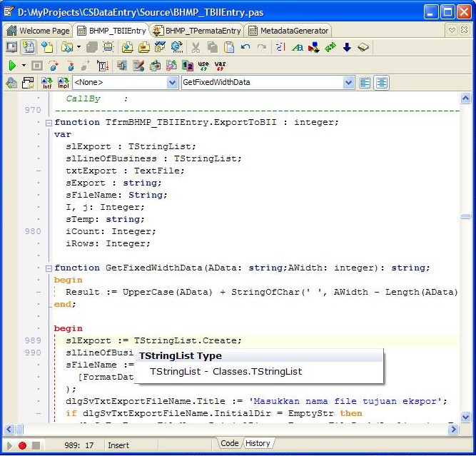Jump to the Impl section icon
476x456 pixels.
(x=63, y=83)
